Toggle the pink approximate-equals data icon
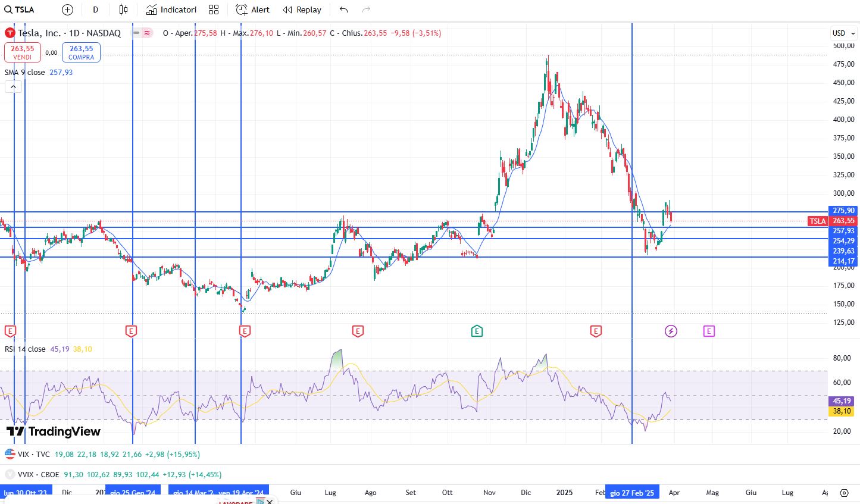This screenshot has width=860, height=504. pos(147,33)
